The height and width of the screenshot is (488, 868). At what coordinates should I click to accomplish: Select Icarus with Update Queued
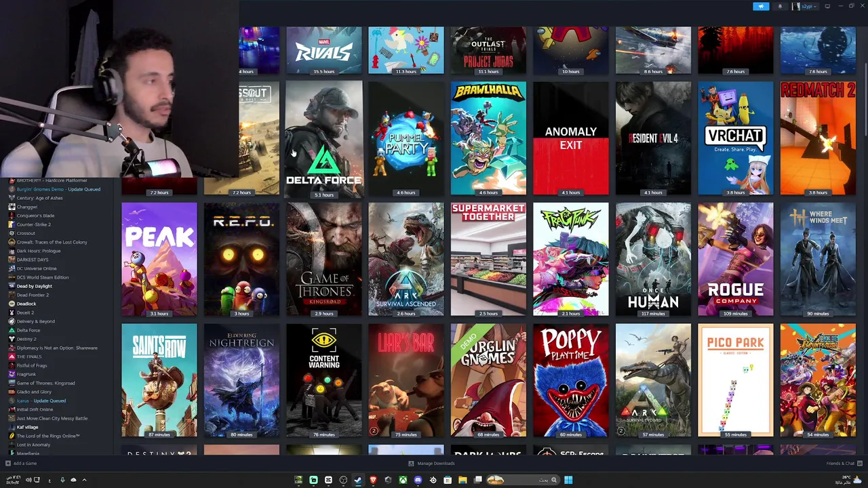(41, 401)
